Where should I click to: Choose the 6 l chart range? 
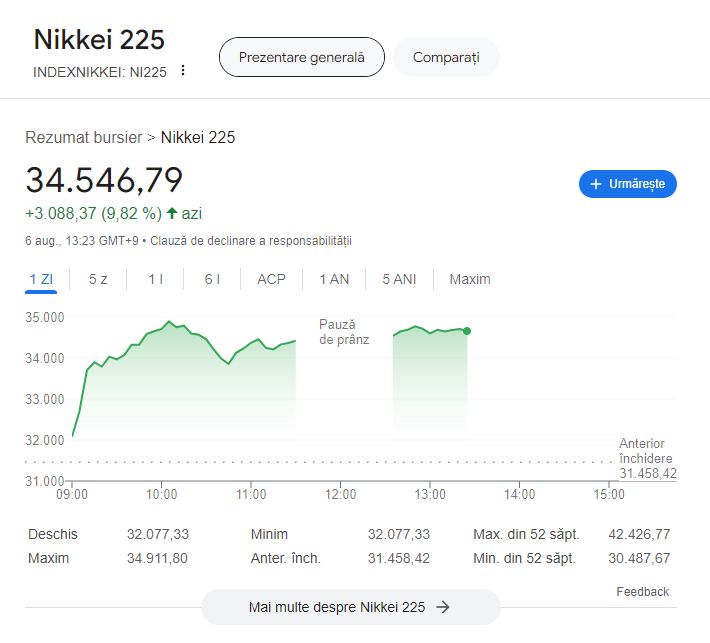[212, 279]
